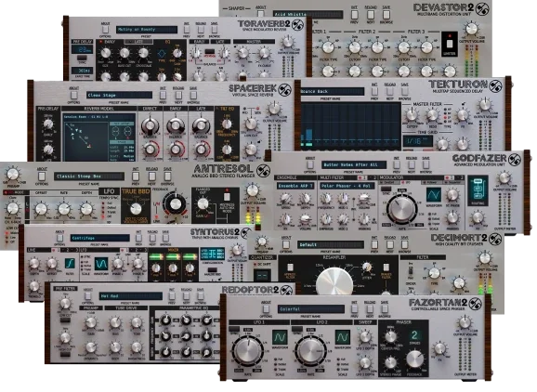Click the D16 logo on Decimort2
The height and width of the screenshot is (392, 537).
pos(495,240)
